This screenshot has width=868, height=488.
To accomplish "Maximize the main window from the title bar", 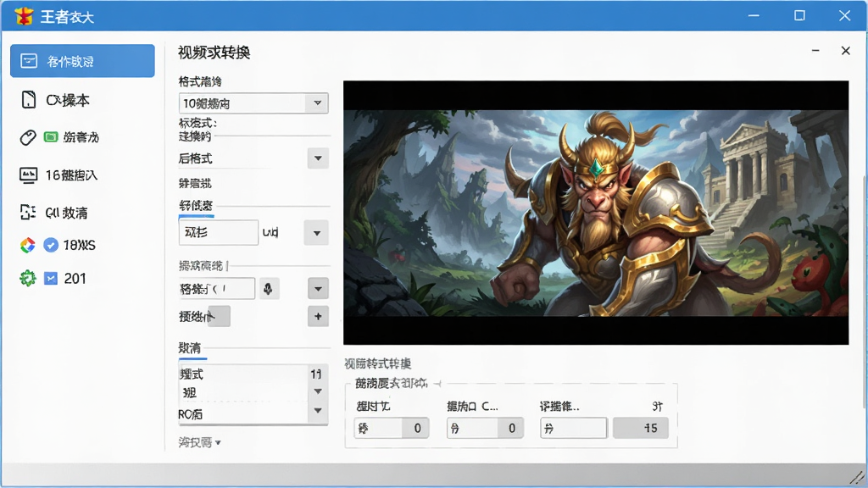I will coord(799,15).
